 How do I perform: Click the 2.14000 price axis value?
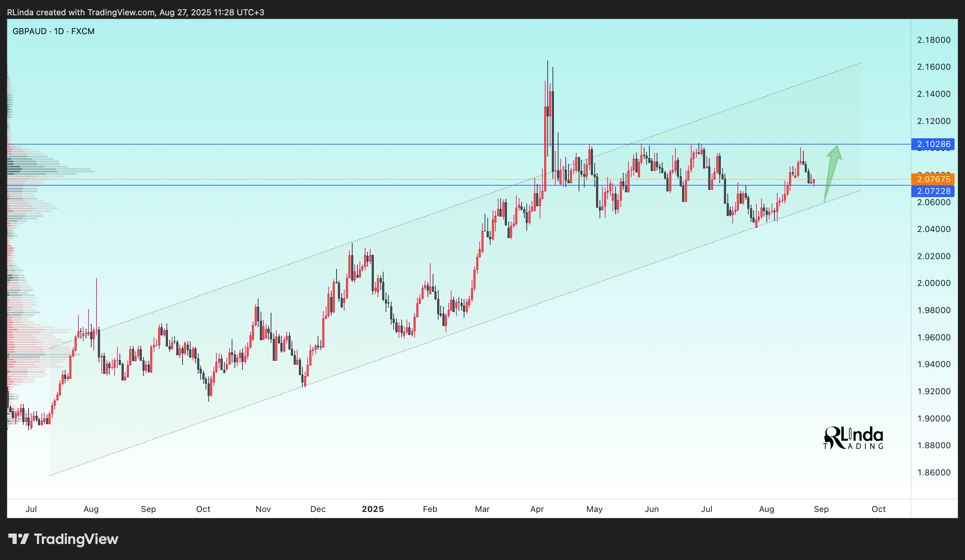coord(934,94)
